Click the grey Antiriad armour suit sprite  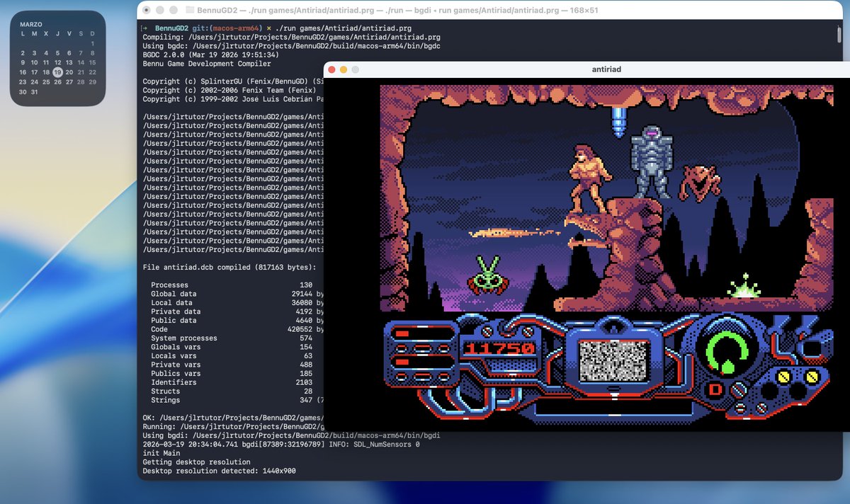(652, 161)
